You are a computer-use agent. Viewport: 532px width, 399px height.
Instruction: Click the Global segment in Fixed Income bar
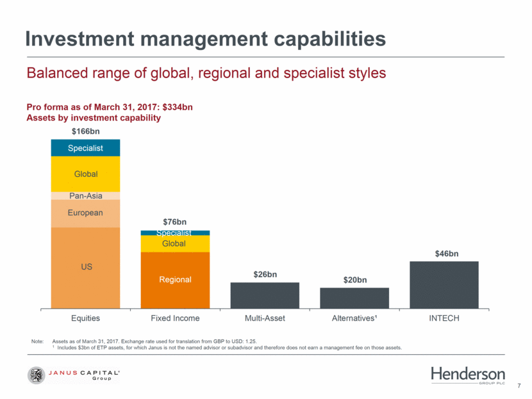[x=175, y=244]
